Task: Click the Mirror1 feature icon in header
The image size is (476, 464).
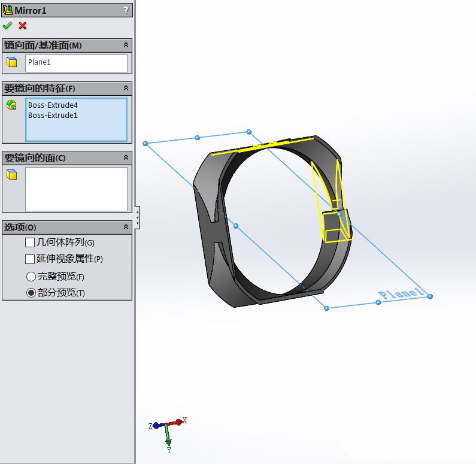Action: tap(8, 10)
